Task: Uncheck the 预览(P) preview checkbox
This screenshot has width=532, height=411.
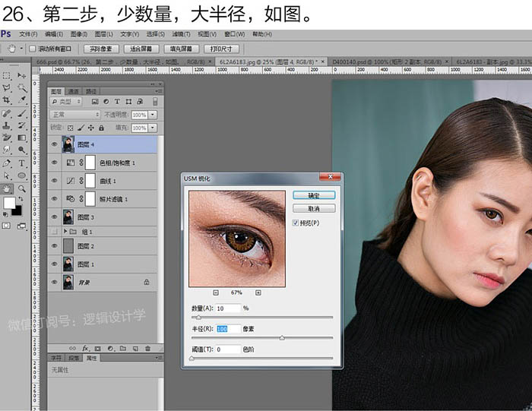Action: point(296,223)
